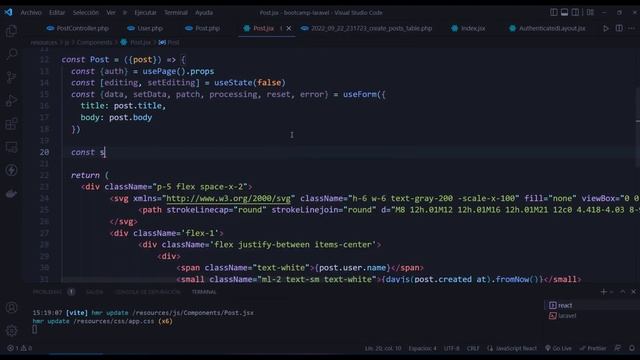Click line number 20 in the gutter
The image size is (640, 360).
[x=44, y=152]
